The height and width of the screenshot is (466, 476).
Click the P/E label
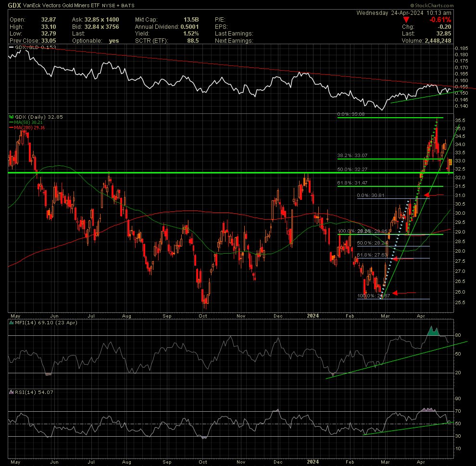coord(220,20)
